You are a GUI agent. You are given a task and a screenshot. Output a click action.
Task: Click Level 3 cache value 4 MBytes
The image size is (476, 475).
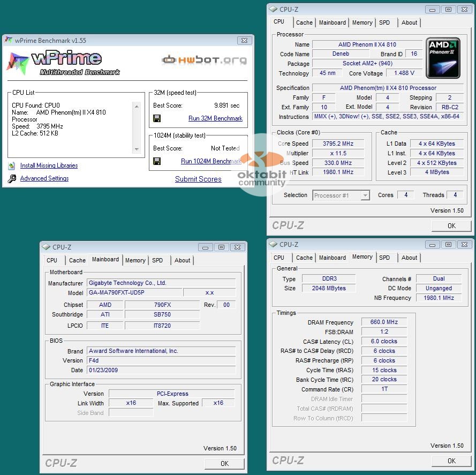437,172
